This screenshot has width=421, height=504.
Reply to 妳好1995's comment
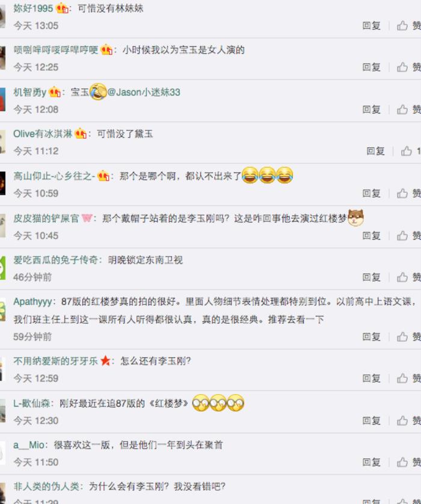372,25
